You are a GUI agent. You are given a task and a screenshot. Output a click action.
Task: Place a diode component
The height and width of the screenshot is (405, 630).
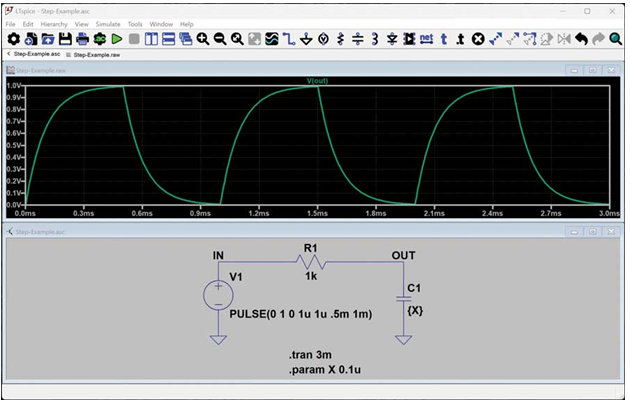tap(392, 39)
